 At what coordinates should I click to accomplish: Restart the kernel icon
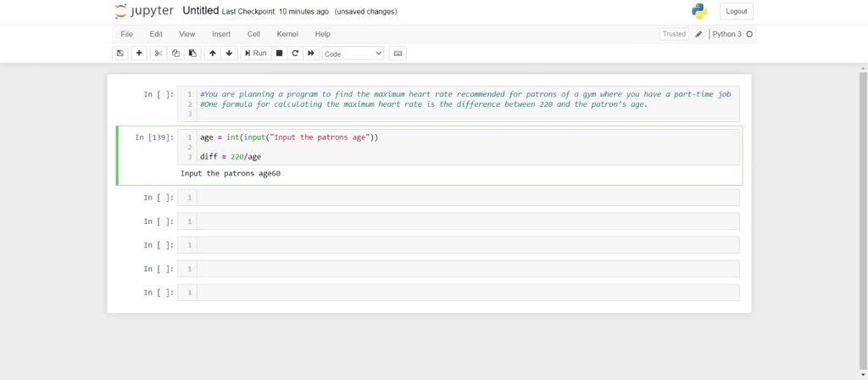click(295, 53)
